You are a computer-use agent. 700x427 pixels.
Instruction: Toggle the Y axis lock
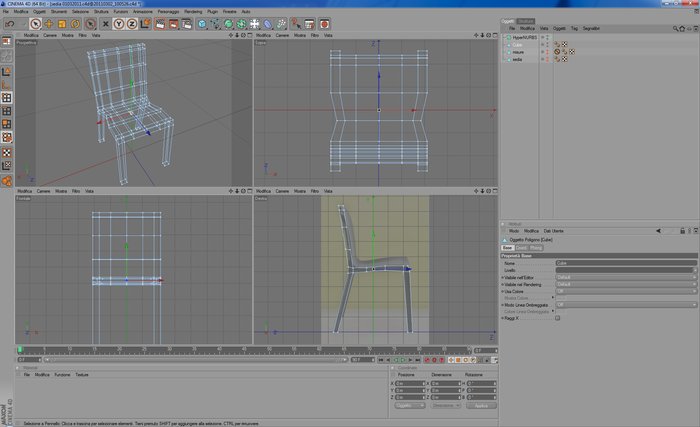[x=119, y=24]
